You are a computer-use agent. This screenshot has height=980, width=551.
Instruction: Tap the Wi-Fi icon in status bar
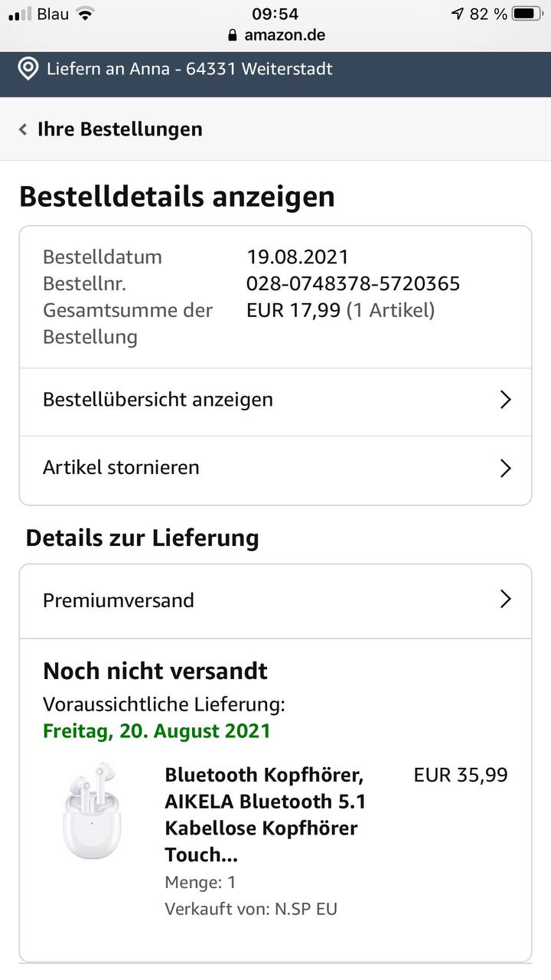(85, 14)
